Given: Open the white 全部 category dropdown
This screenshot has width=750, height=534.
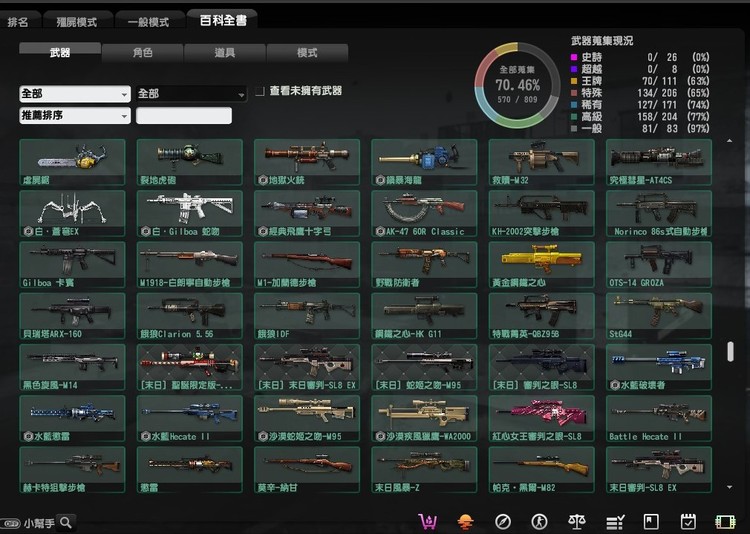Looking at the screenshot, I should pyautogui.click(x=75, y=94).
